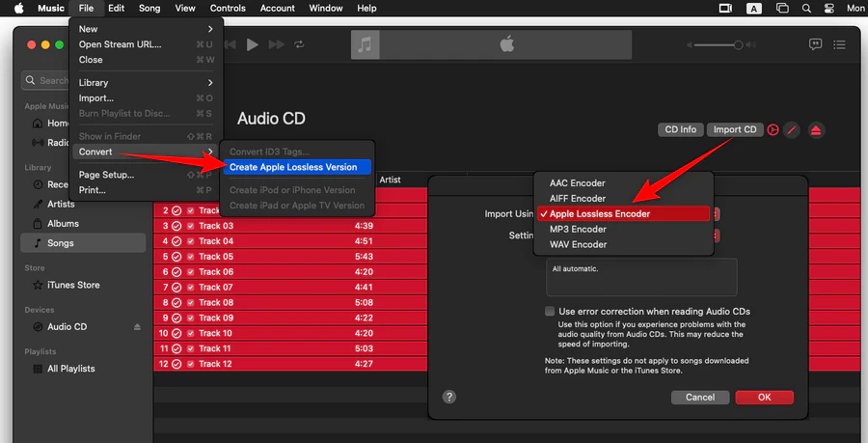The height and width of the screenshot is (443, 868).
Task: Open iTunes Store in sidebar
Action: [x=73, y=285]
